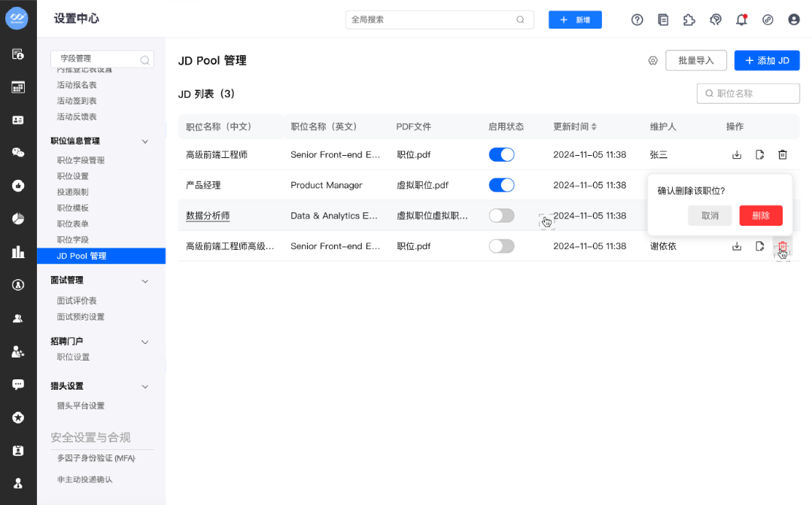Open 投递限制 in the sidebar
The height and width of the screenshot is (505, 812).
[72, 192]
